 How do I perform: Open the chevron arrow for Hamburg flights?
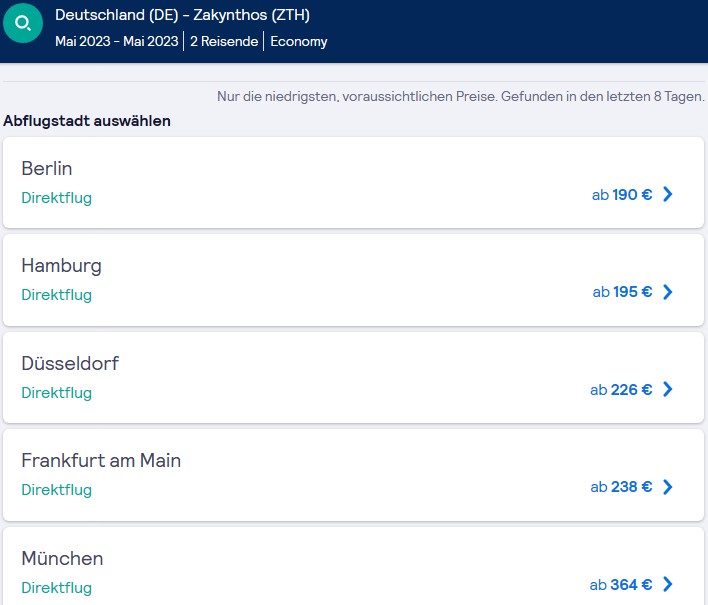[667, 292]
